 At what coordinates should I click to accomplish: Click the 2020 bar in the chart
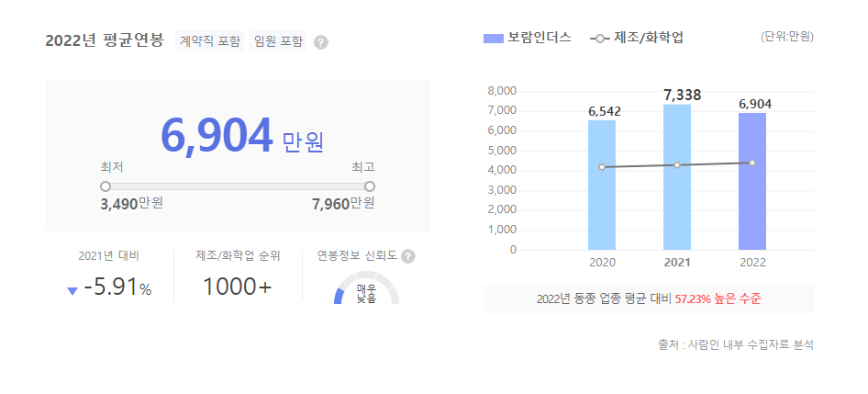click(602, 186)
